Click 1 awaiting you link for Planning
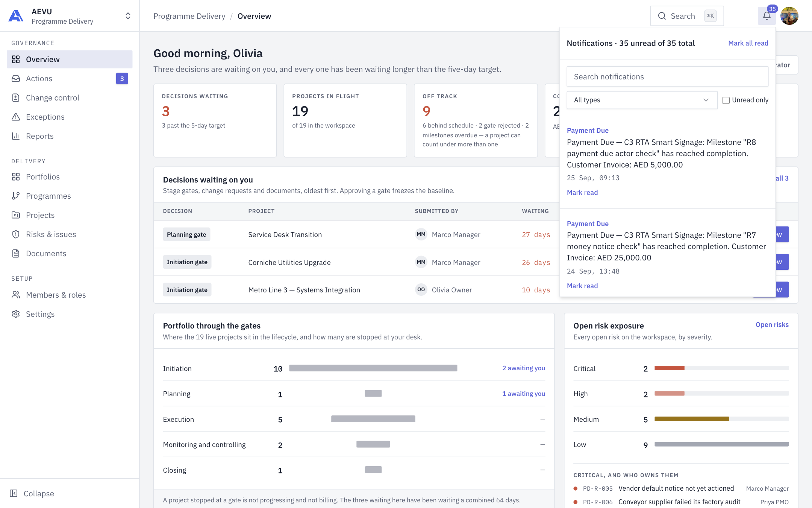The width and height of the screenshot is (812, 508). [x=524, y=394]
